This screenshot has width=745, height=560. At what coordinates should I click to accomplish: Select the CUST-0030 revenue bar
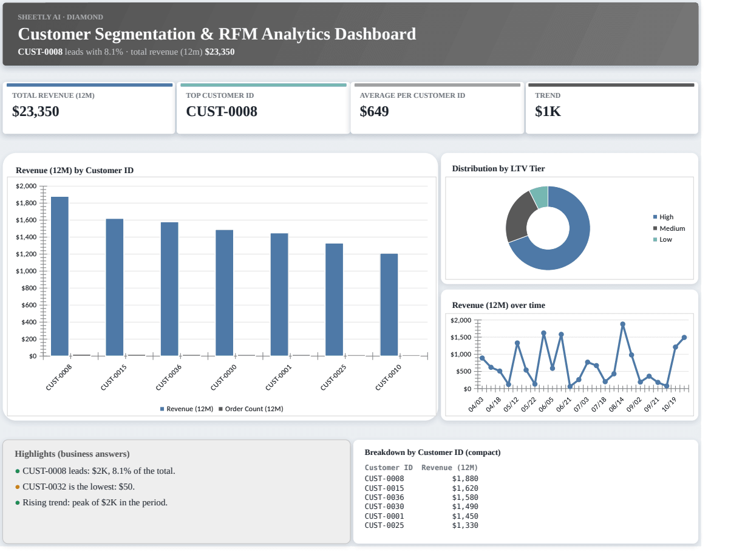click(x=225, y=293)
